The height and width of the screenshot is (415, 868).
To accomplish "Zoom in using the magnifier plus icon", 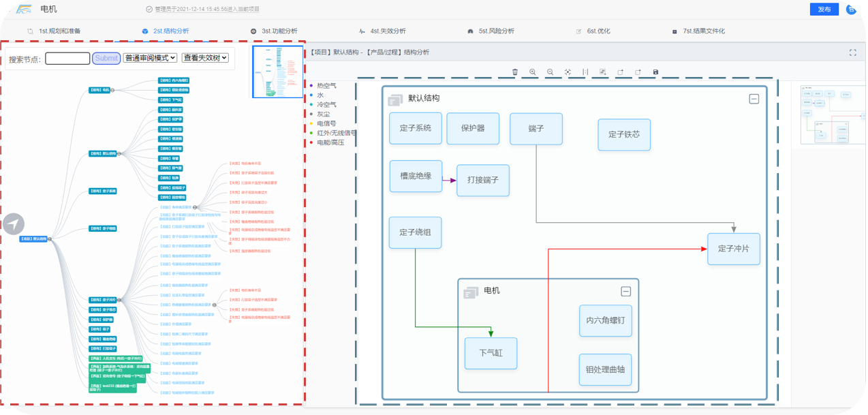I will [x=533, y=72].
